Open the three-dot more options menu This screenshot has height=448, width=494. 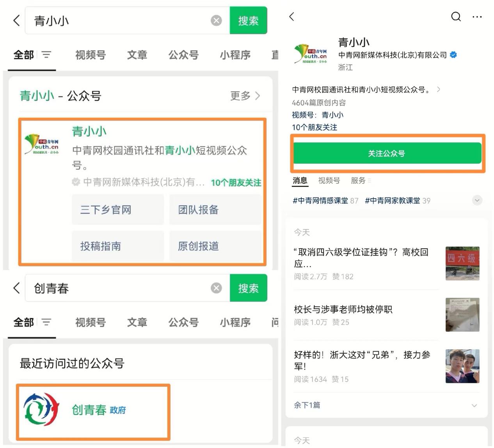(477, 17)
